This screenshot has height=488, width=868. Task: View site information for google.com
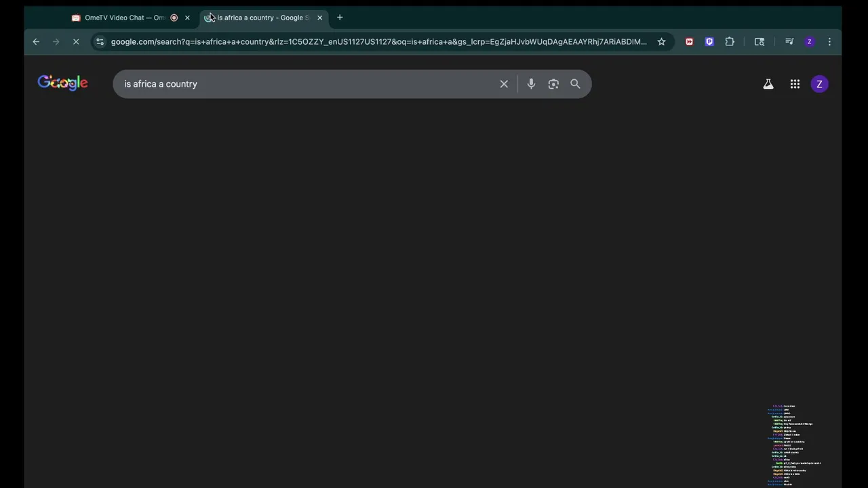[x=100, y=42]
